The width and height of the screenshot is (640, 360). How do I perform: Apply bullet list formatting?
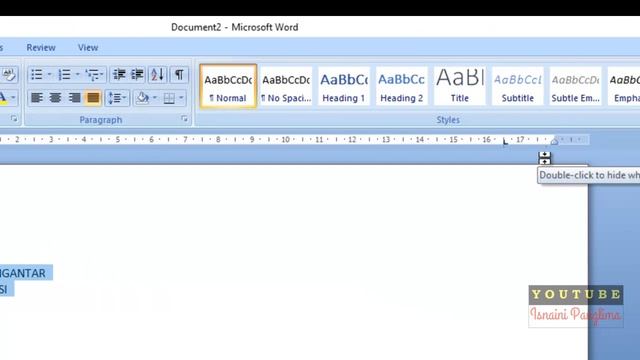[x=37, y=75]
